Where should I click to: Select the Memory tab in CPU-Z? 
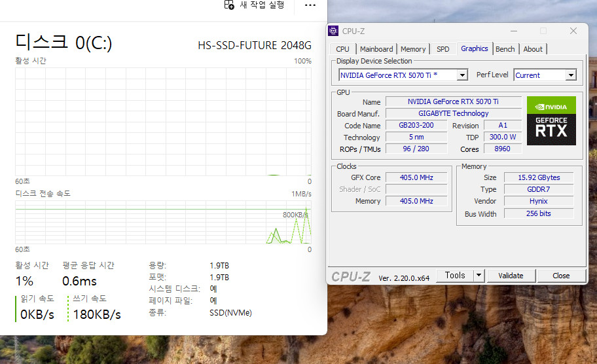pyautogui.click(x=412, y=49)
